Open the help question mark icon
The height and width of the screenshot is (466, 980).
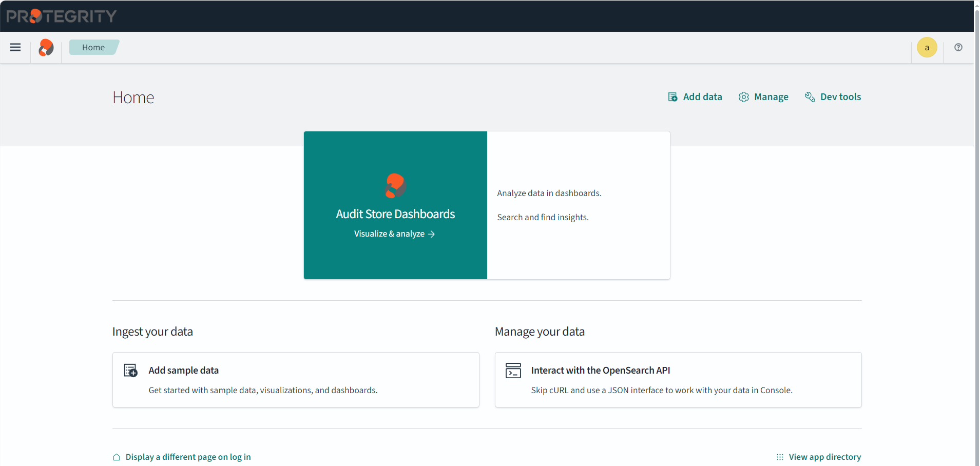coord(958,47)
